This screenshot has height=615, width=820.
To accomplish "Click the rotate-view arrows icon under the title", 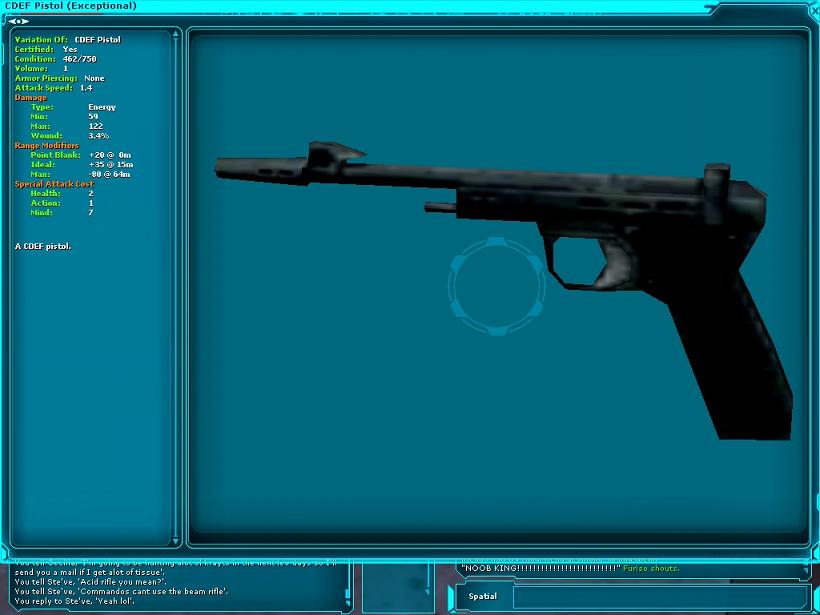I will (x=18, y=21).
